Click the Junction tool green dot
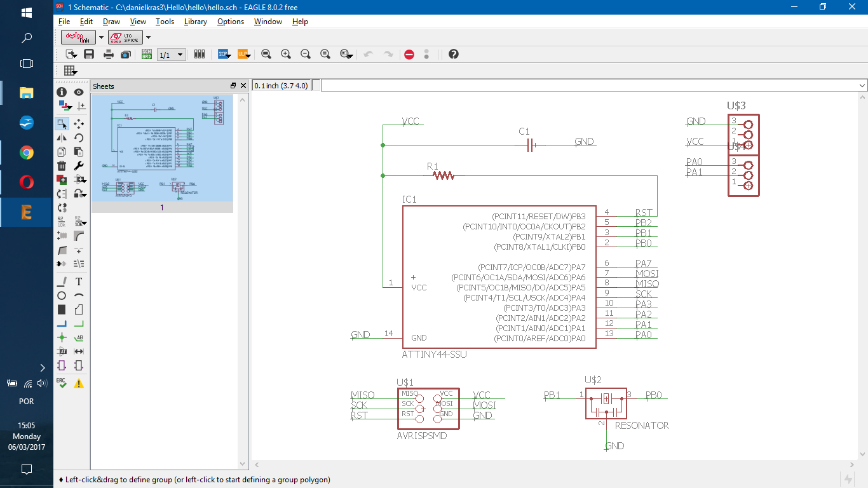Viewport: 868px width, 488px height. [x=62, y=337]
